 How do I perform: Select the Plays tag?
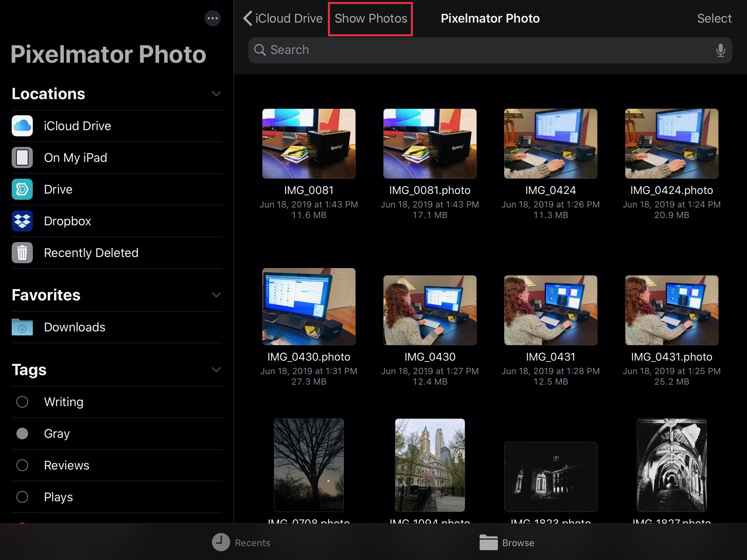point(117,497)
